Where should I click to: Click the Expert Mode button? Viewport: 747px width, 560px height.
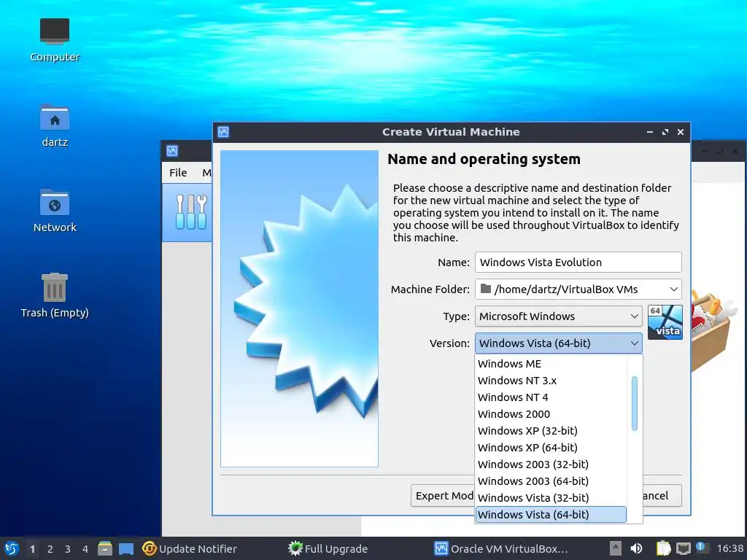[443, 496]
